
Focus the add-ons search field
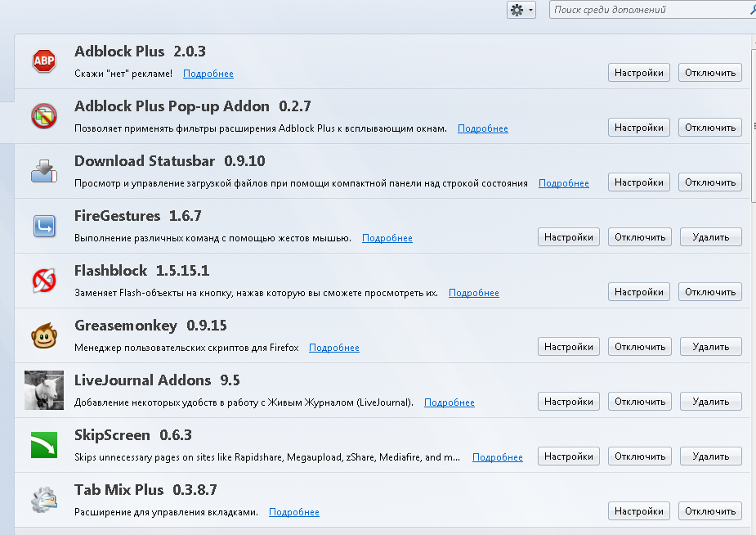[x=652, y=10]
